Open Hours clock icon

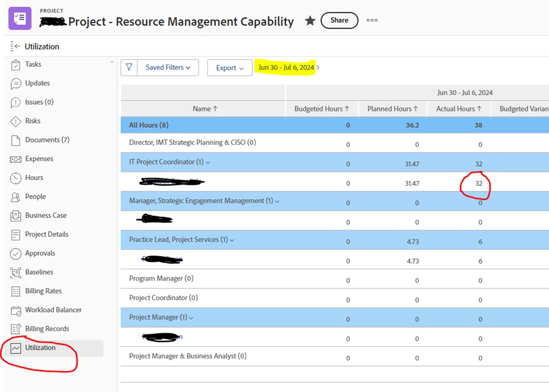(x=16, y=178)
